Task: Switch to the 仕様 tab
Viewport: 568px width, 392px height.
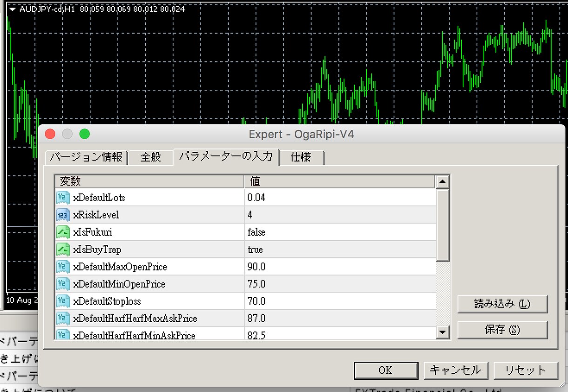Action: coord(301,157)
